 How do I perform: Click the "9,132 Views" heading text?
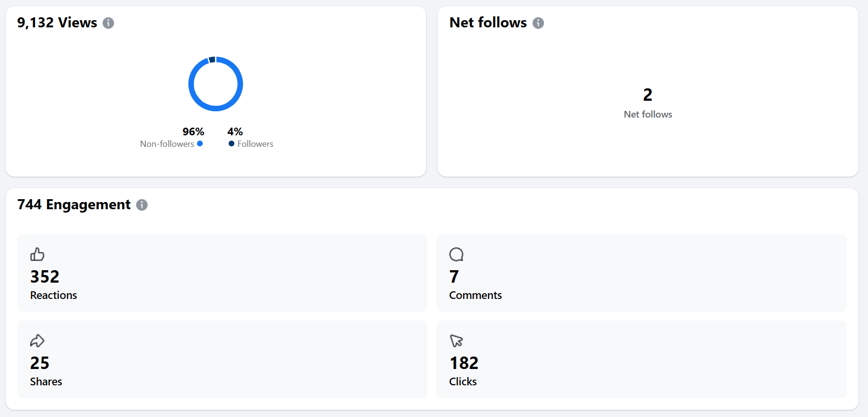tap(57, 23)
